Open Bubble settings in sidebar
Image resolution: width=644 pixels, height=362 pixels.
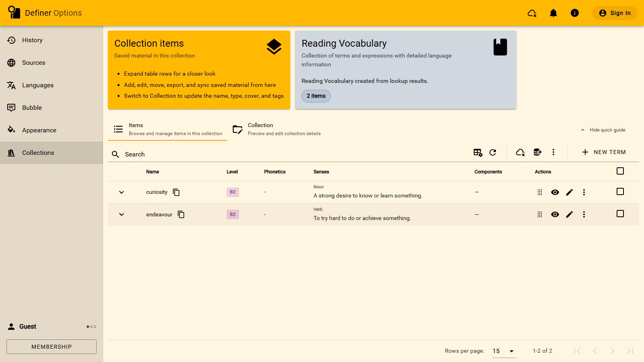(x=52, y=108)
